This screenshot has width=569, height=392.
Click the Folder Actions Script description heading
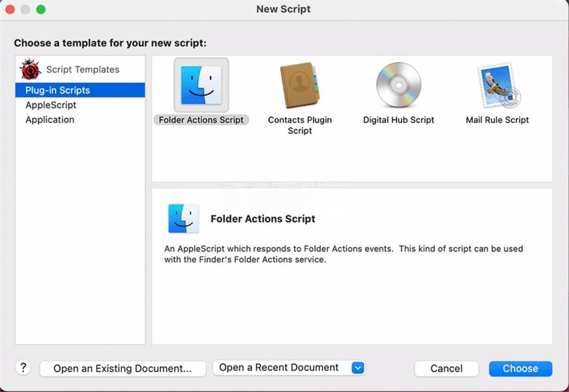click(263, 219)
